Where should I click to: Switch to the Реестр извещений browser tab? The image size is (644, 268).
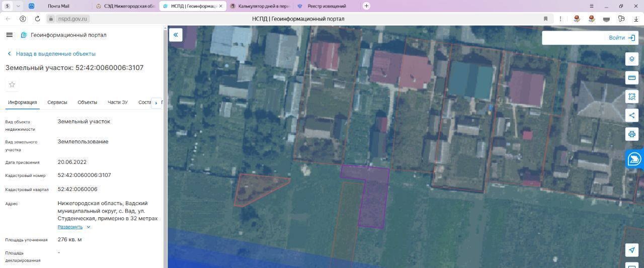tap(326, 6)
